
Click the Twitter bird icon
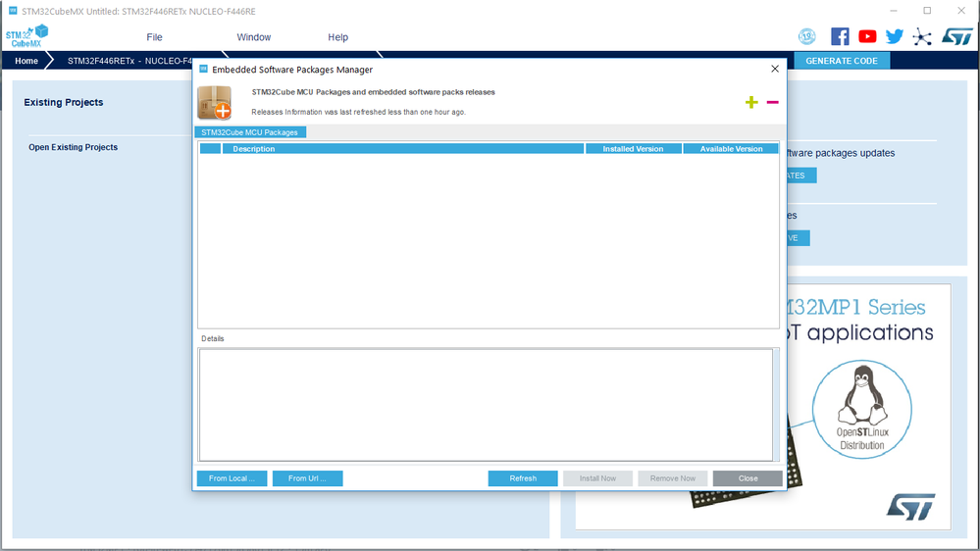[895, 36]
